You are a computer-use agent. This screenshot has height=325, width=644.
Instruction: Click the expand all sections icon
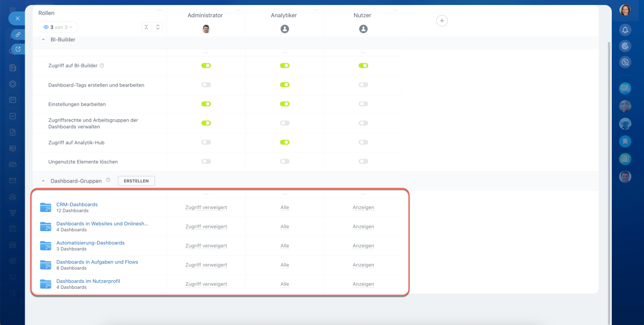(x=157, y=27)
